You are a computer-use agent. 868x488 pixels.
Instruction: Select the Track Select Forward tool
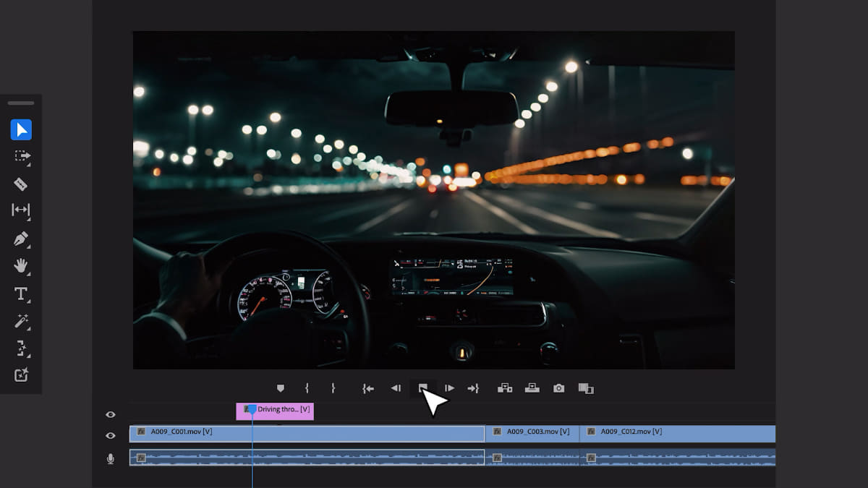point(22,157)
